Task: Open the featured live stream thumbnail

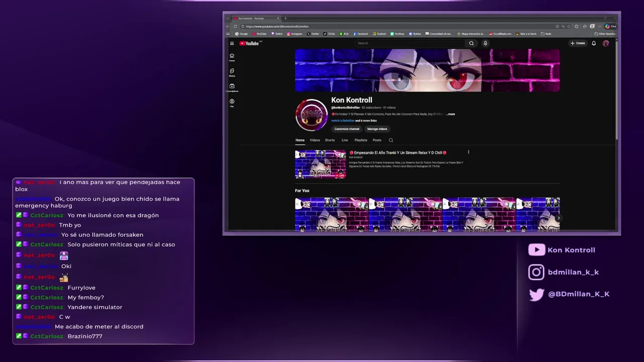Action: pyautogui.click(x=320, y=164)
